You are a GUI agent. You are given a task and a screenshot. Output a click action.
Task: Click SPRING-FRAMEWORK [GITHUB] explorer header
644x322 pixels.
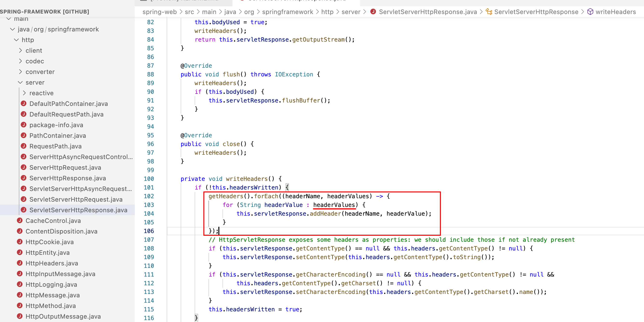[x=44, y=12]
